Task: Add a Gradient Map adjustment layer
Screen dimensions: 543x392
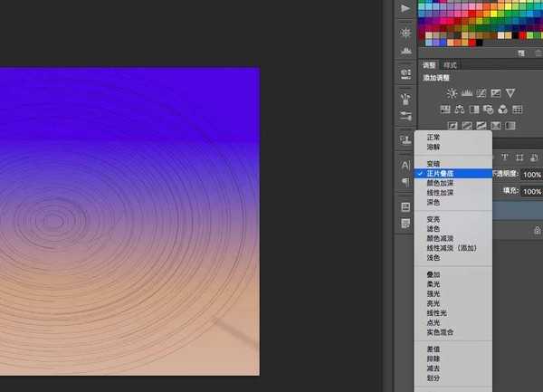Action: [x=510, y=125]
